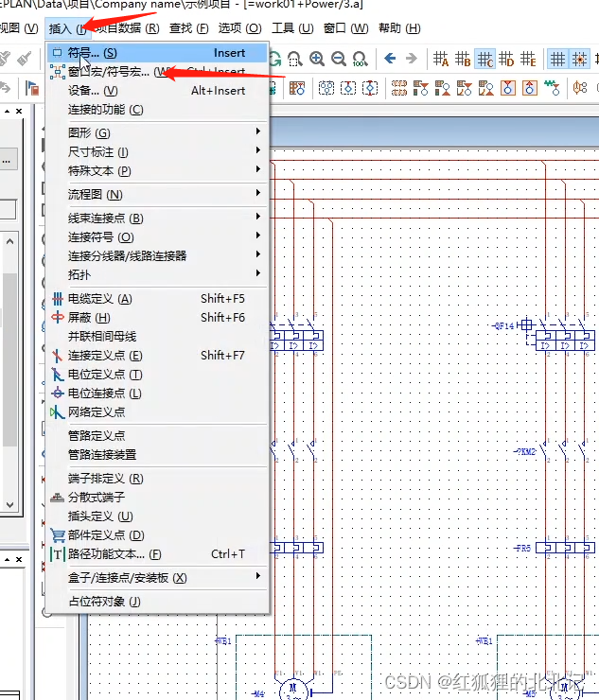Select 屏蔽 (H) menu entry
The height and width of the screenshot is (700, 599).
tap(158, 318)
